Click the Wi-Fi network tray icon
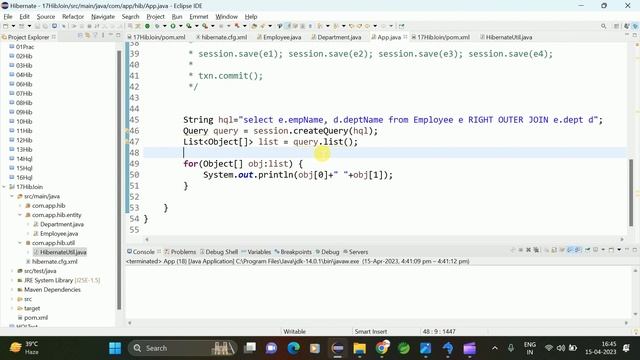This screenshot has height=360, width=640. pyautogui.click(x=549, y=348)
